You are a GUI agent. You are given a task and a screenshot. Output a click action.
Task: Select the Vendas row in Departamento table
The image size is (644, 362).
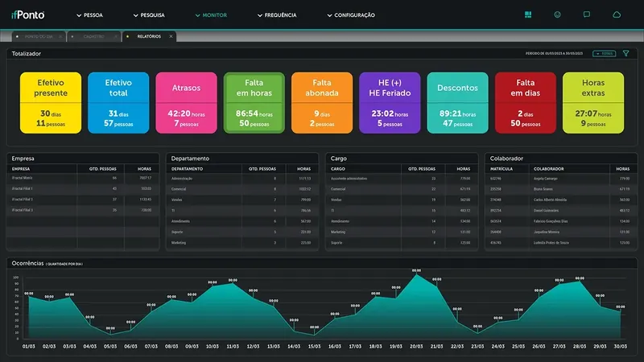click(x=242, y=200)
